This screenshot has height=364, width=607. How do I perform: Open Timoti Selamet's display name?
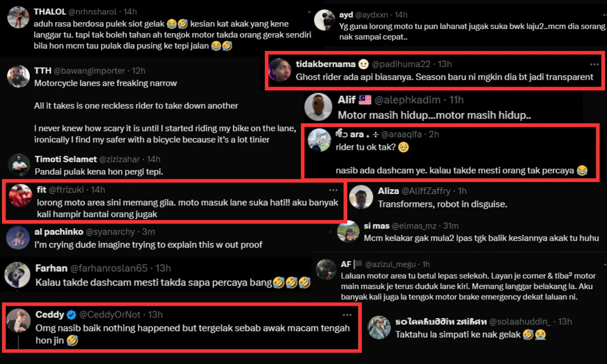[66, 159]
